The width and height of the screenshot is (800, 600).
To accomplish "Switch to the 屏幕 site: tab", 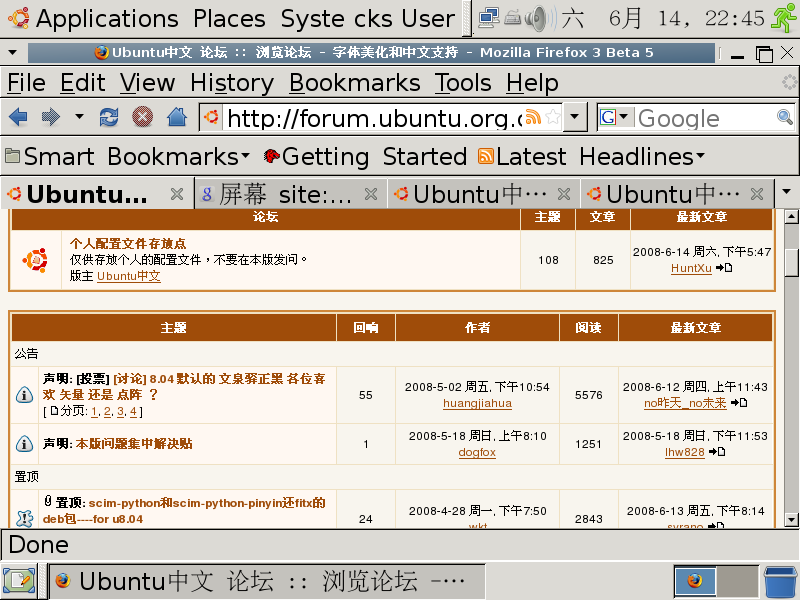I will 290,194.
